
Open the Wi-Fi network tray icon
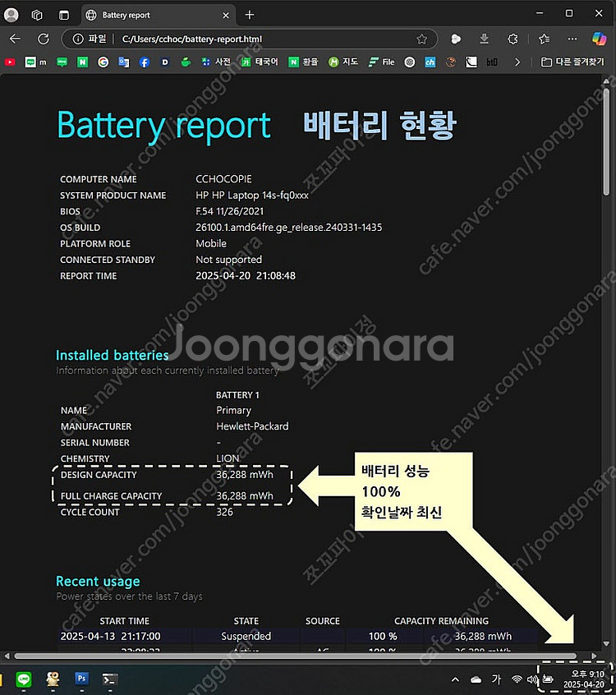[517, 679]
